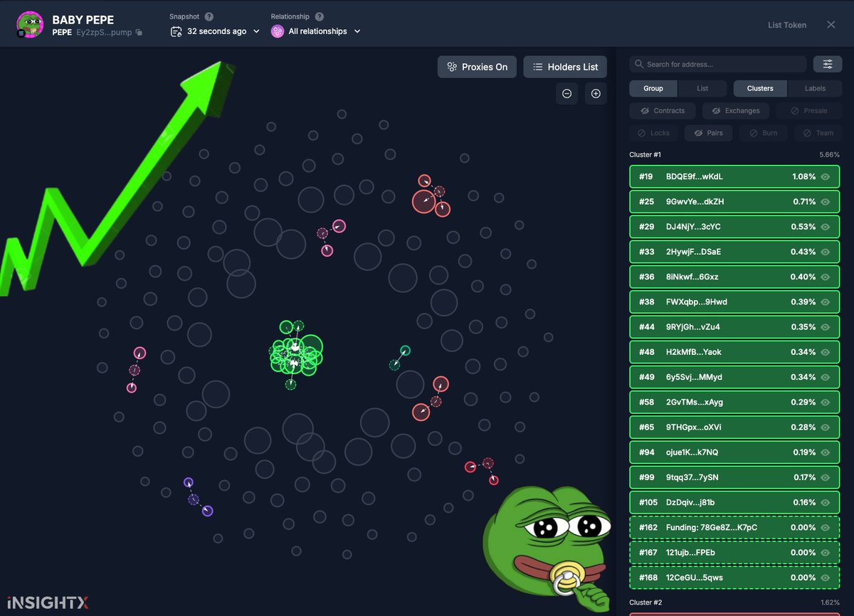The height and width of the screenshot is (616, 854).
Task: Toggle the Contracts filter
Action: coord(663,111)
